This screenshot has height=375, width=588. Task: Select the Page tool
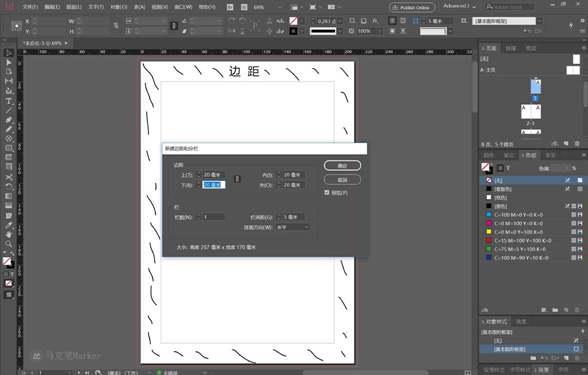[8, 72]
